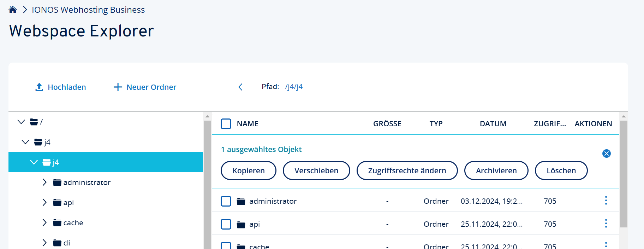Toggle the select-all checkbox beside NAME
Screen dimensions: 644x249
coord(226,124)
